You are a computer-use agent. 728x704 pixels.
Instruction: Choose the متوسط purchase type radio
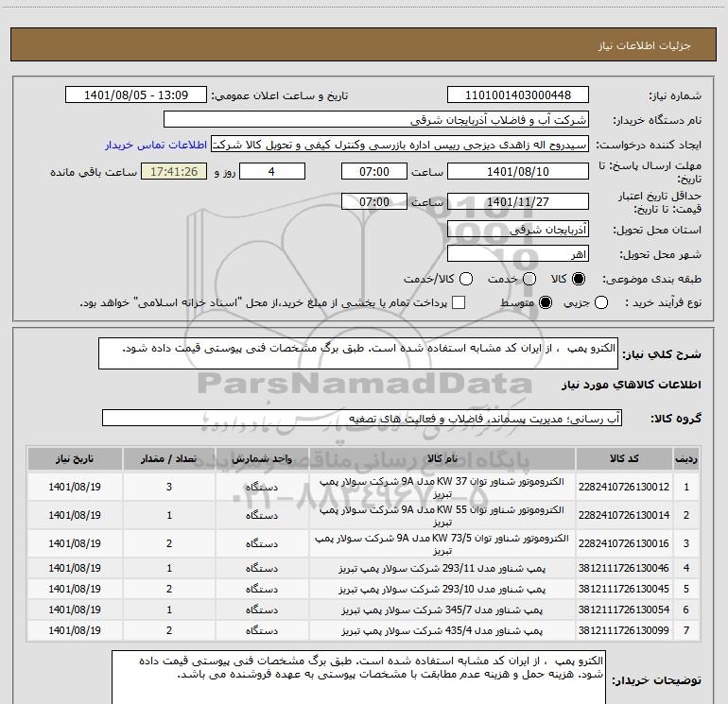(x=546, y=302)
